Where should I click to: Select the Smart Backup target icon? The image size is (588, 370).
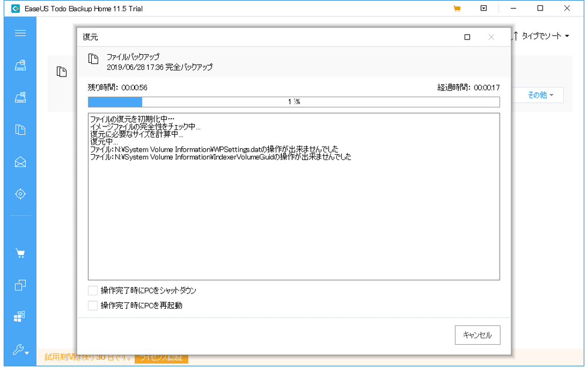(x=20, y=194)
